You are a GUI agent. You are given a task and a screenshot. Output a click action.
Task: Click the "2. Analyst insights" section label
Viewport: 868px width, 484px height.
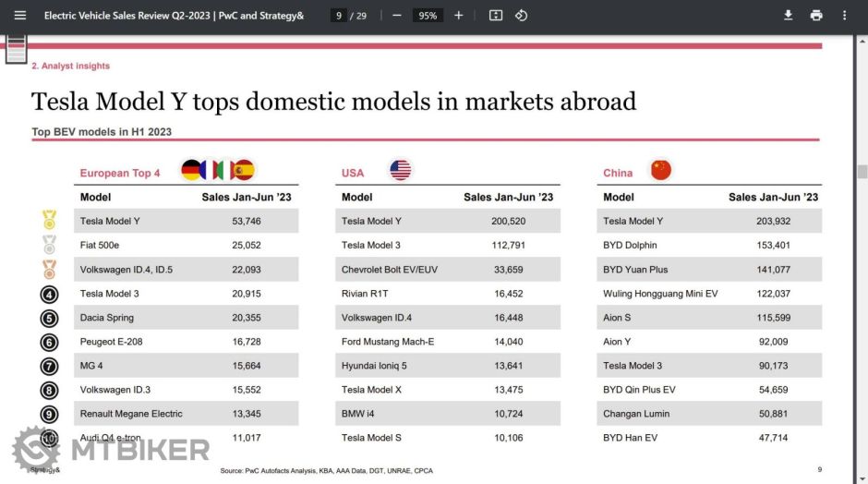[x=71, y=67]
